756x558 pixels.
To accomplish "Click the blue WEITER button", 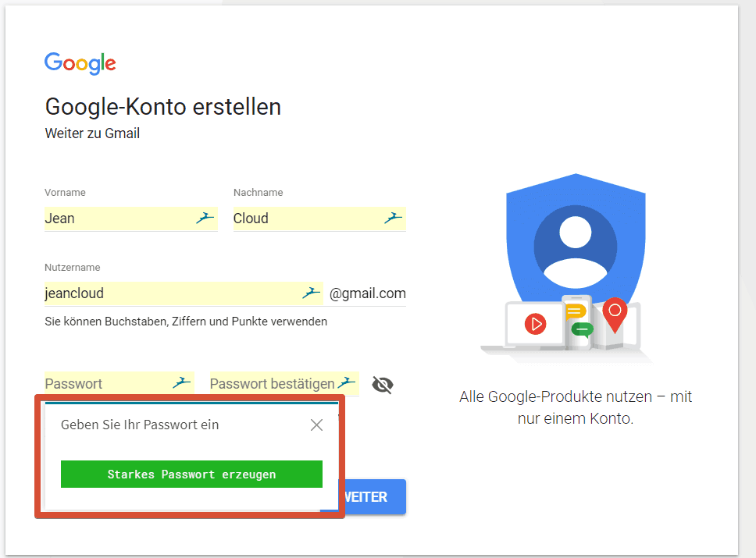I will 373,497.
